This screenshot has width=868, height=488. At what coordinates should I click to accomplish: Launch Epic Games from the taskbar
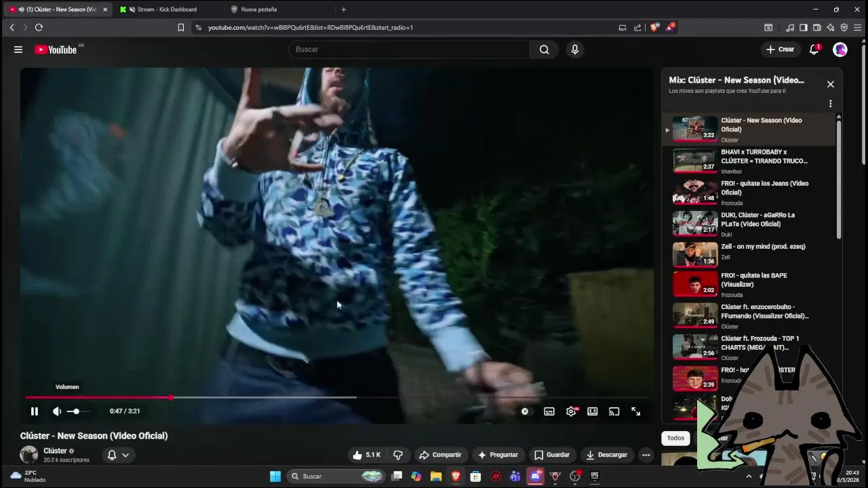click(595, 476)
